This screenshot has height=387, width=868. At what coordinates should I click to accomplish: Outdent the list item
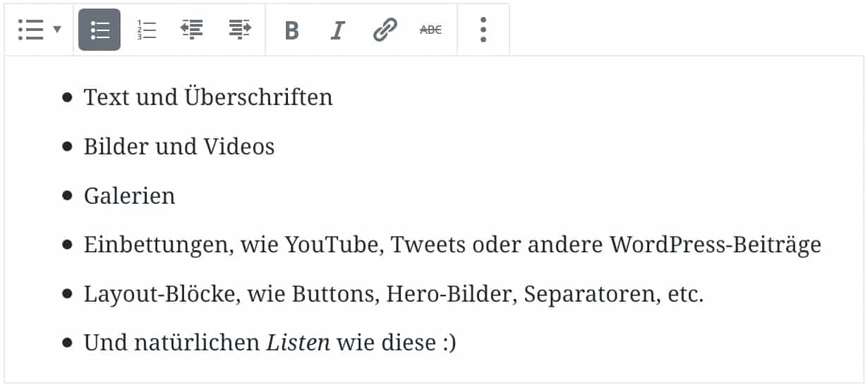192,30
